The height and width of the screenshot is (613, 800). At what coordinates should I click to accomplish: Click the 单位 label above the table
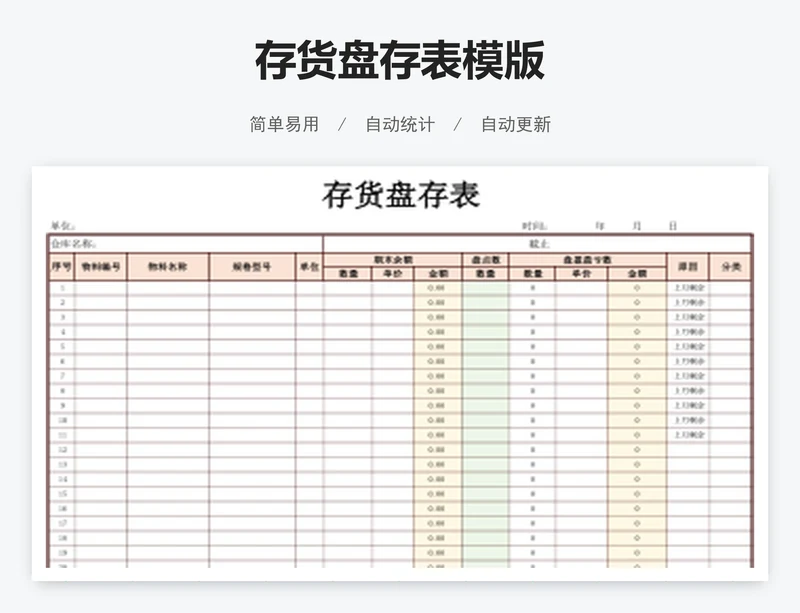pyautogui.click(x=63, y=226)
